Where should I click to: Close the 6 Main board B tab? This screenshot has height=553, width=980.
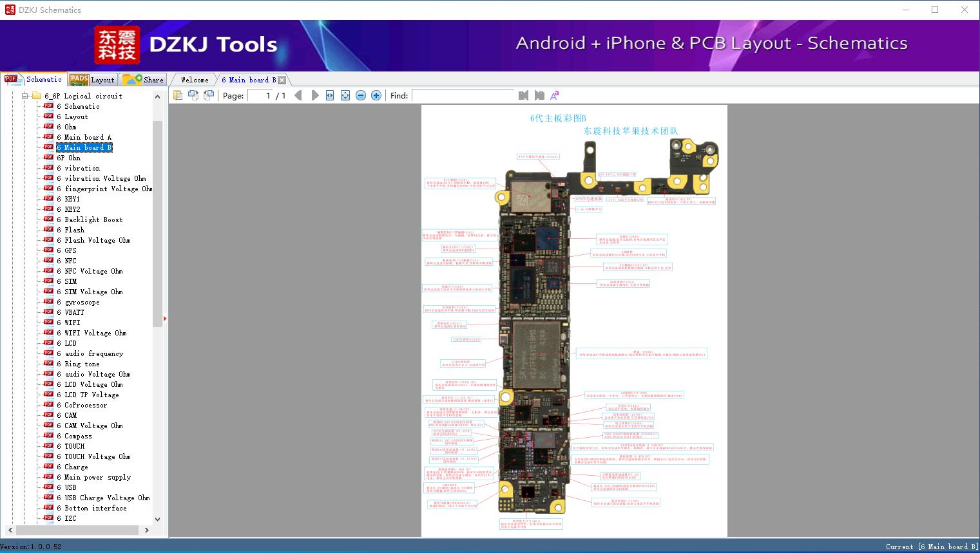click(282, 80)
